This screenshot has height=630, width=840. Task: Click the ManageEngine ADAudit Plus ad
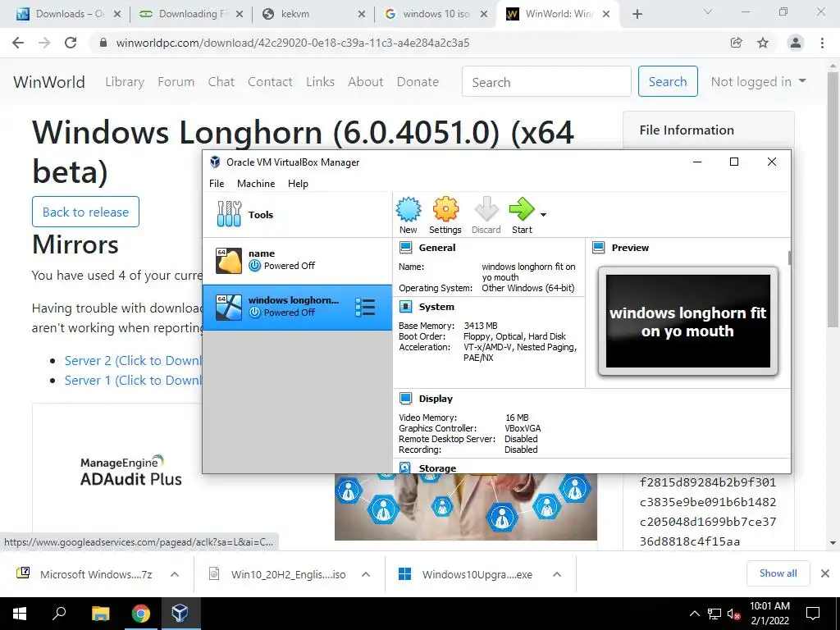tap(131, 471)
